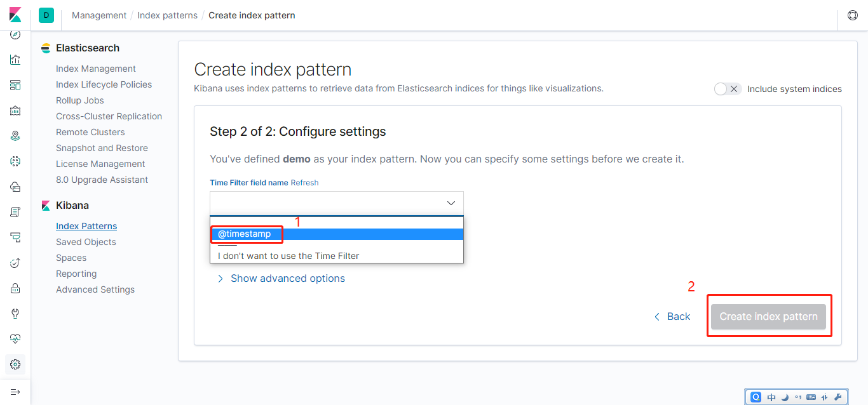Click the Create index pattern button

(x=768, y=316)
